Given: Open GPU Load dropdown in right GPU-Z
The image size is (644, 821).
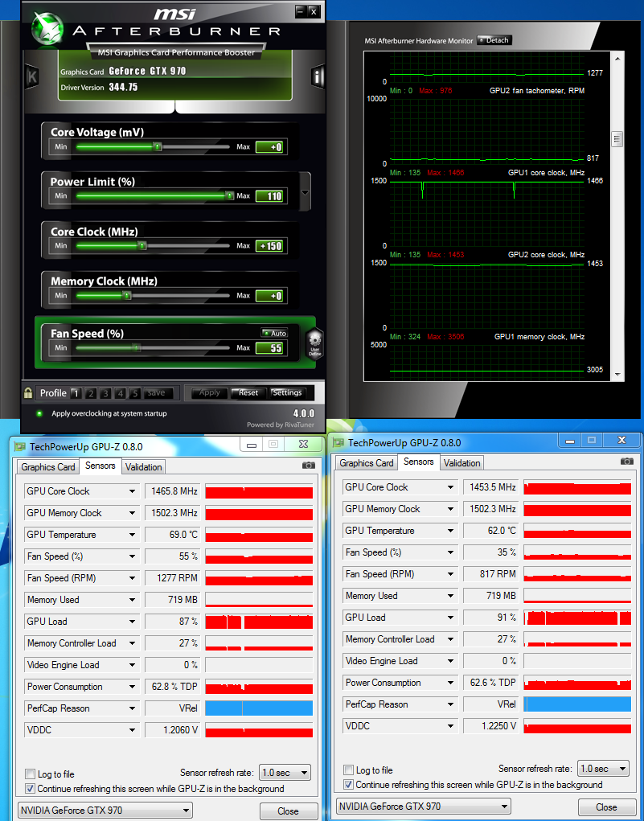Looking at the screenshot, I should [x=451, y=618].
